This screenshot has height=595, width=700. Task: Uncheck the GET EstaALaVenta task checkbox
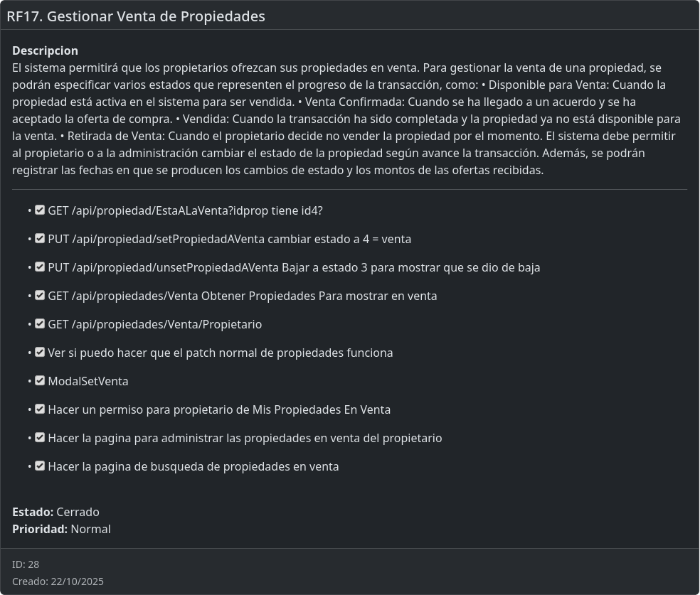click(x=40, y=210)
